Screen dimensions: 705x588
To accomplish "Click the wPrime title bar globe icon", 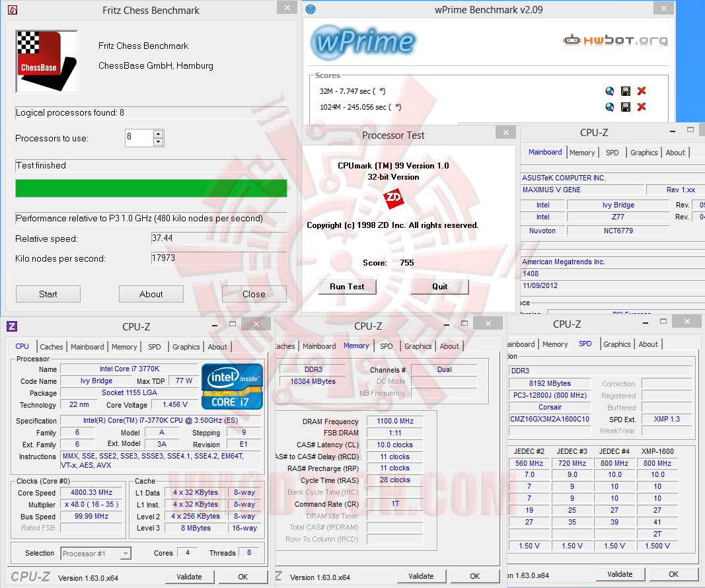I will click(311, 9).
